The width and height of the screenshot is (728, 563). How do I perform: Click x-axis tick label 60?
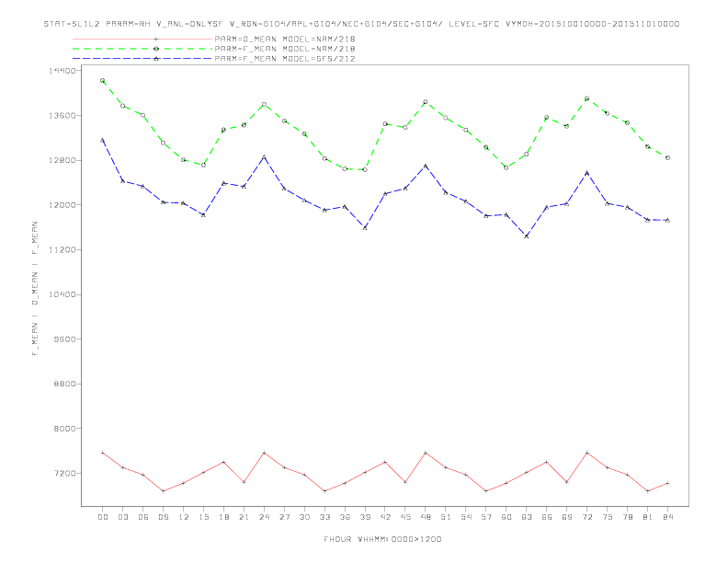click(506, 517)
